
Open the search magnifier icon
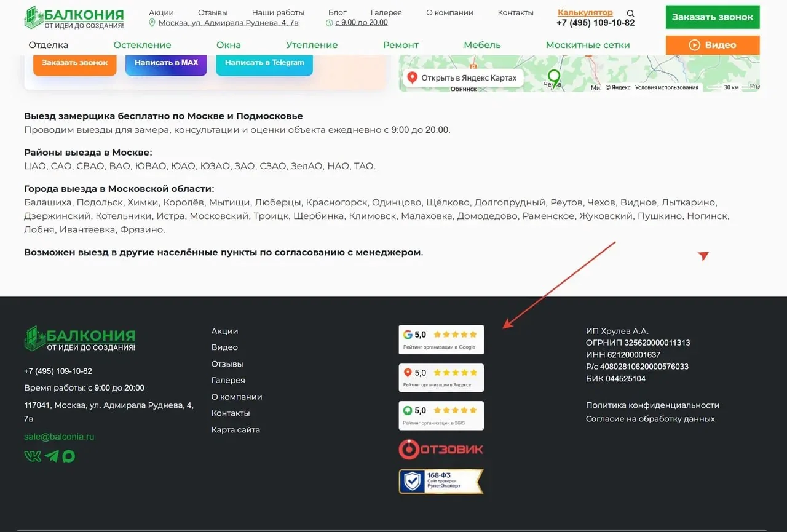pyautogui.click(x=630, y=13)
